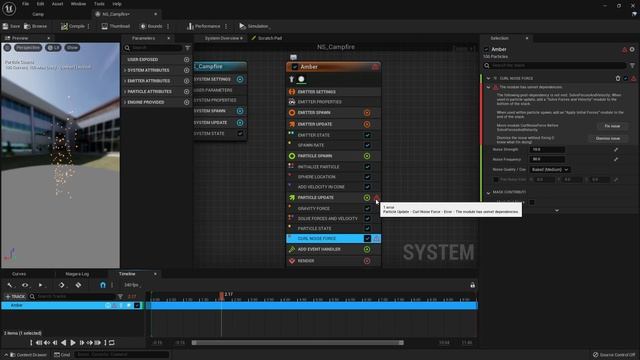Switch to the Curves tab
The width and height of the screenshot is (640, 360).
pos(19,274)
